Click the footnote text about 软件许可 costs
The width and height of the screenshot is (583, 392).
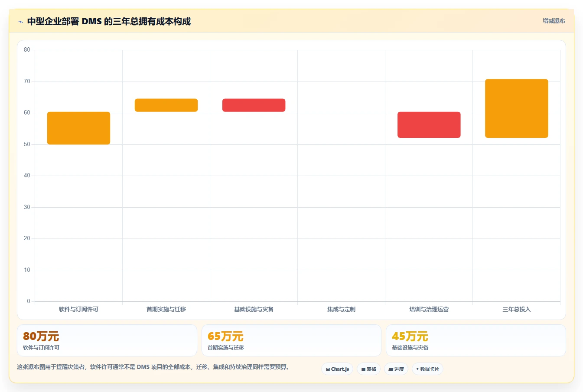pos(153,367)
